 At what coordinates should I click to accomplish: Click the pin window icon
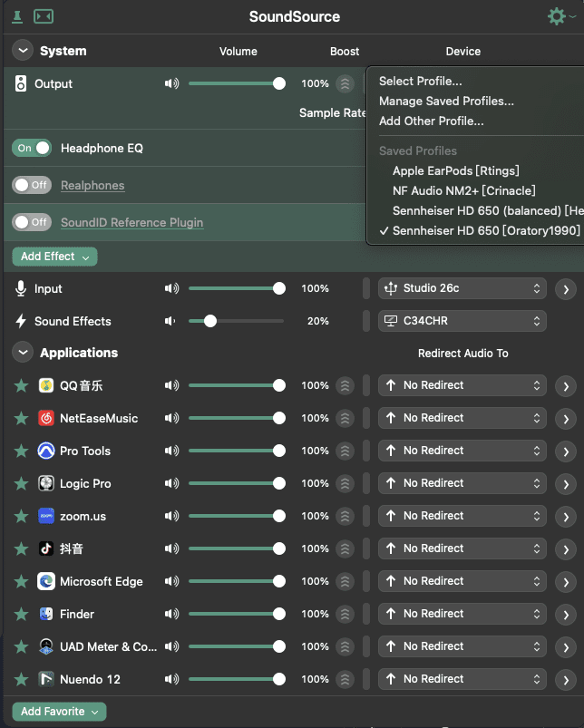[x=17, y=16]
